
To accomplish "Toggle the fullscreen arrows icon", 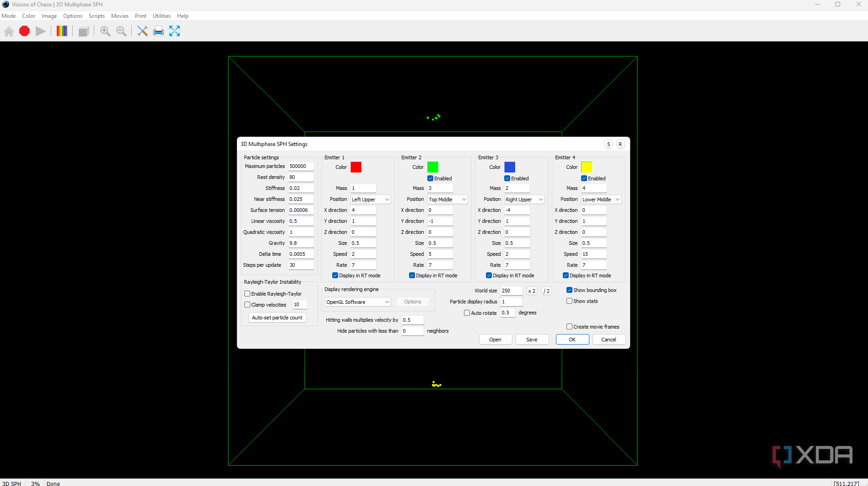I will pyautogui.click(x=174, y=31).
